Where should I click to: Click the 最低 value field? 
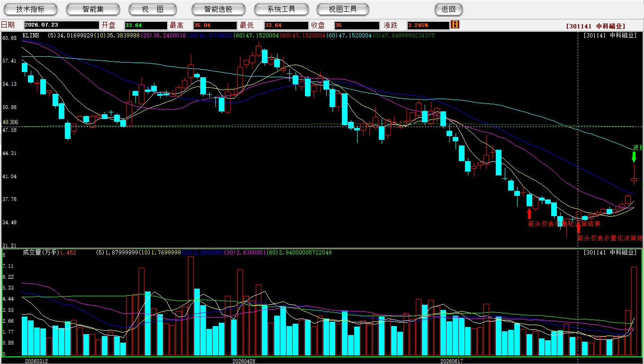pyautogui.click(x=286, y=25)
